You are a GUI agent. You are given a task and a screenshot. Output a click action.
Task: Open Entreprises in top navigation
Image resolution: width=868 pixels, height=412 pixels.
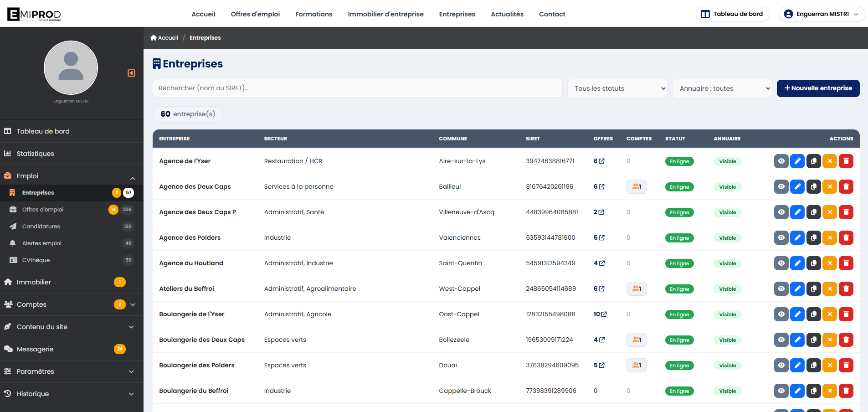[457, 14]
